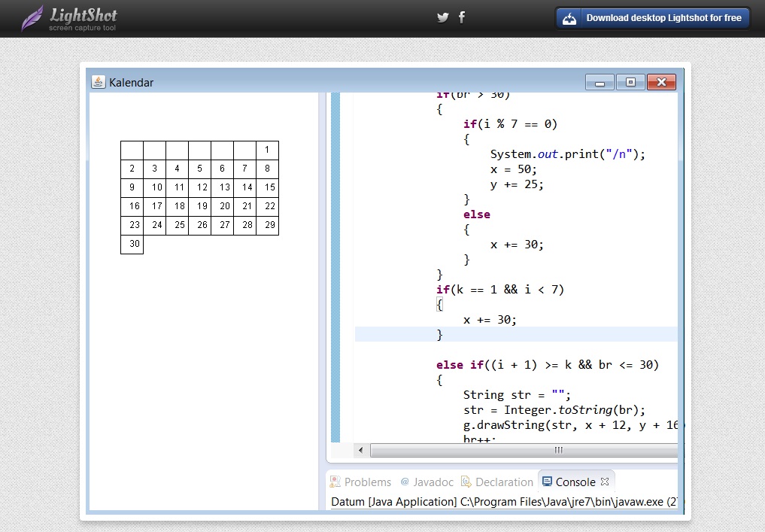Viewport: 765px width, 532px height.
Task: Click the line if(i % 7 == 0)
Action: tap(510, 124)
